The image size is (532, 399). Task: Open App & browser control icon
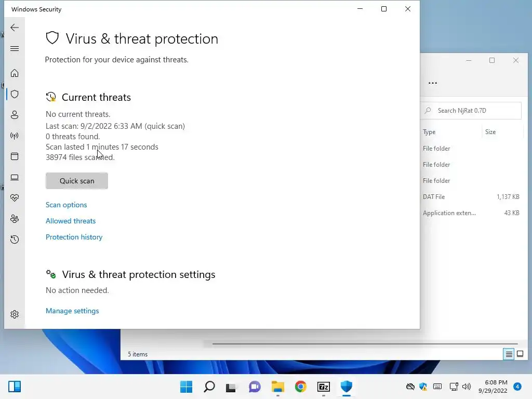tap(14, 156)
